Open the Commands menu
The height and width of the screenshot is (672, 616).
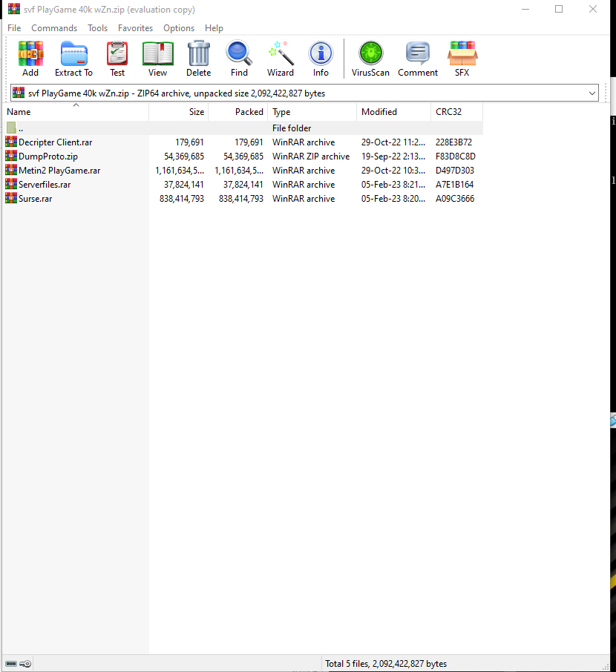click(54, 28)
